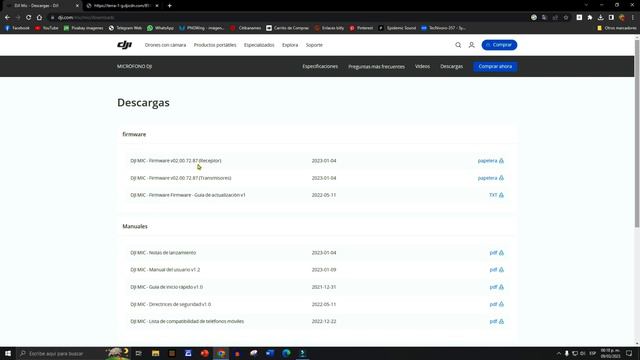The width and height of the screenshot is (640, 360).
Task: Click the Comprar ahora button
Action: point(495,67)
